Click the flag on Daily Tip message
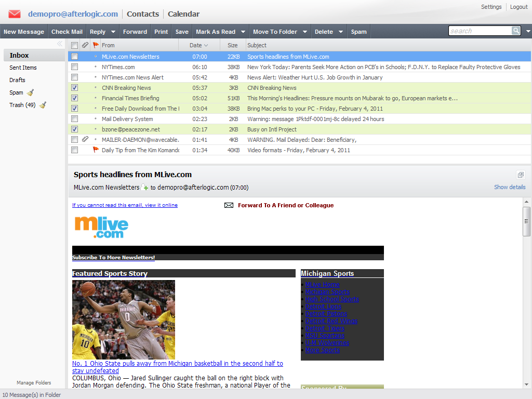This screenshot has height=399, width=532. (x=96, y=150)
